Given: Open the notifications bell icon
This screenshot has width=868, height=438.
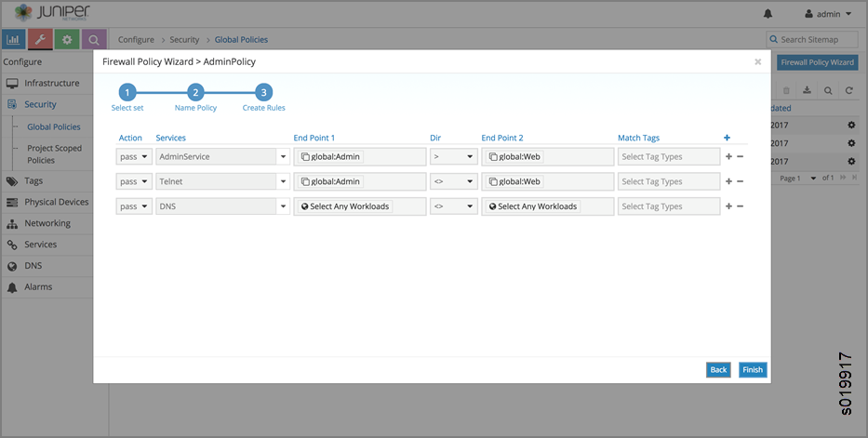Looking at the screenshot, I should click(768, 14).
